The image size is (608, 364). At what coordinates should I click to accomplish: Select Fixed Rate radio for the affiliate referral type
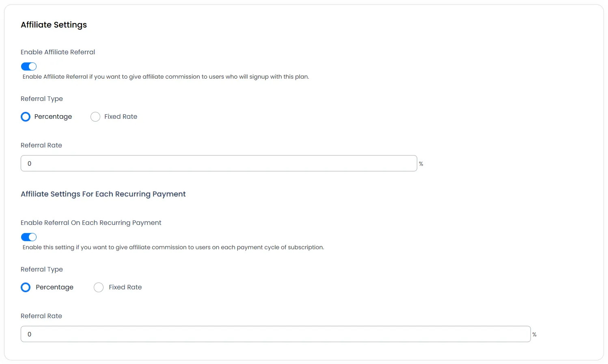(x=95, y=117)
